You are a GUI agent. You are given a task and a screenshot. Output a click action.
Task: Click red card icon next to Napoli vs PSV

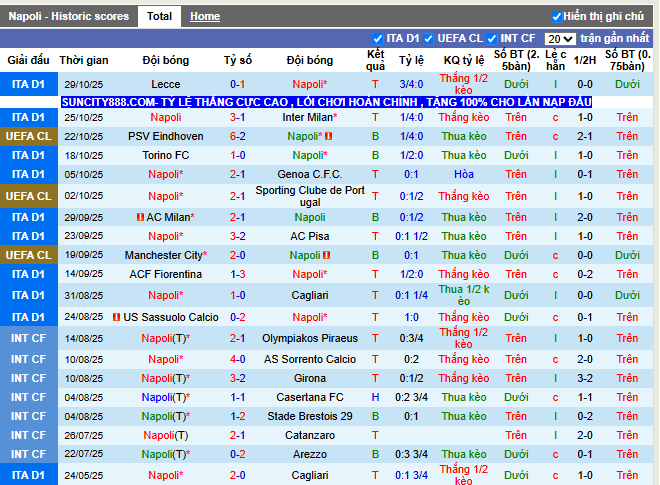pos(329,136)
